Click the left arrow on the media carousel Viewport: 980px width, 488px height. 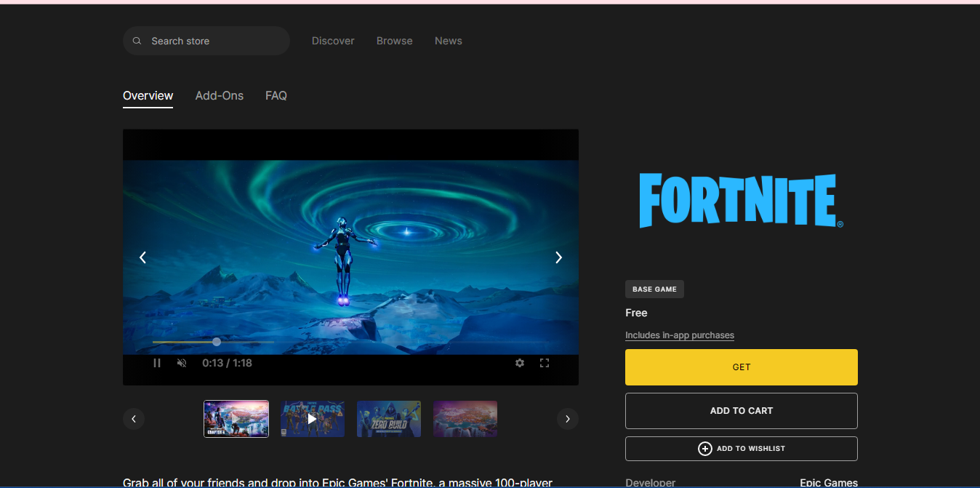[142, 257]
